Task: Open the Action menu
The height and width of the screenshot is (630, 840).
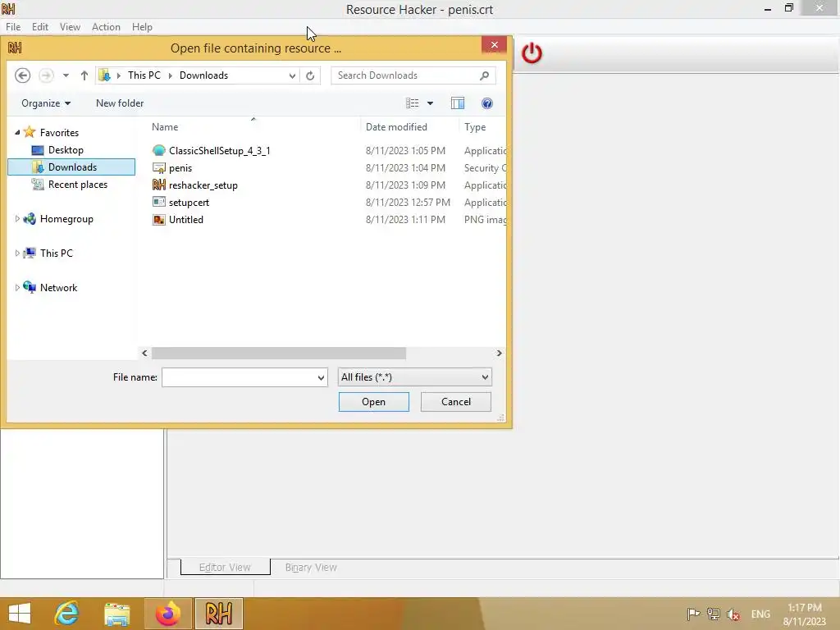Action: [x=106, y=27]
